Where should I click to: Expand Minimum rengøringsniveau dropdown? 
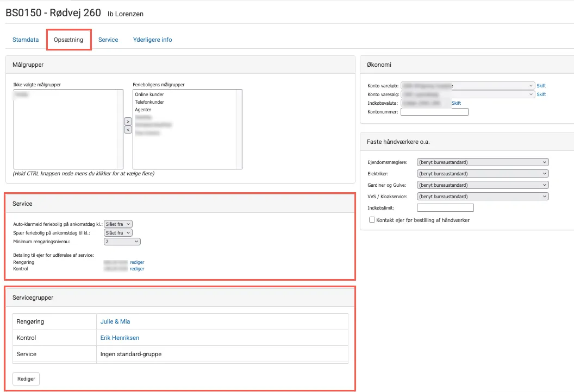coord(122,242)
